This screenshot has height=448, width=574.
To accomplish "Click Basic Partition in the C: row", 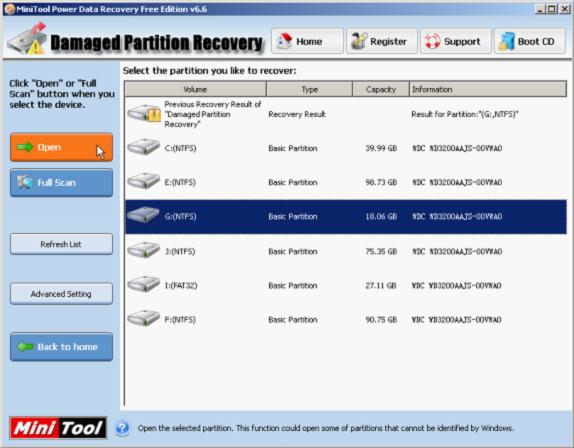I will tap(293, 148).
